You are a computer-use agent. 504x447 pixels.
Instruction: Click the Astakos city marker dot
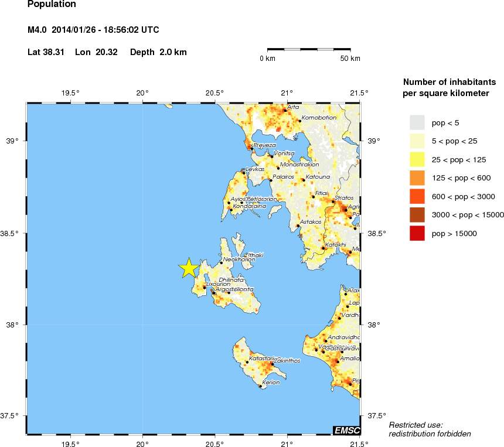tap(298, 226)
